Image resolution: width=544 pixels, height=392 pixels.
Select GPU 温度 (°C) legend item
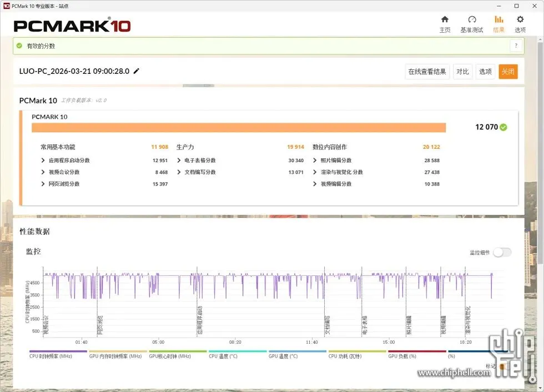click(x=298, y=354)
